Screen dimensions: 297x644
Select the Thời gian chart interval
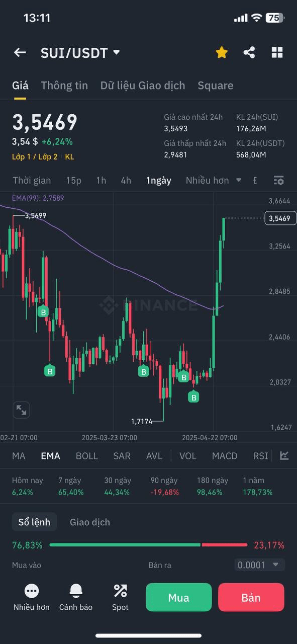pyautogui.click(x=32, y=180)
